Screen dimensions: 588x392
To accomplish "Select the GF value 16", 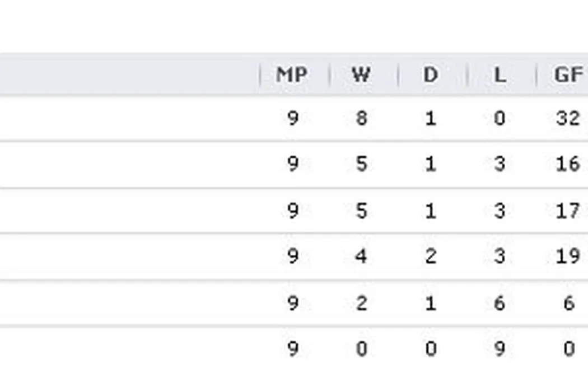I will (568, 164).
